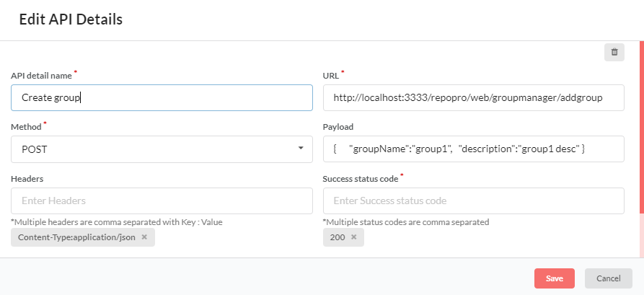The height and width of the screenshot is (295, 644).
Task: Click the Success status code input
Action: [x=474, y=201]
